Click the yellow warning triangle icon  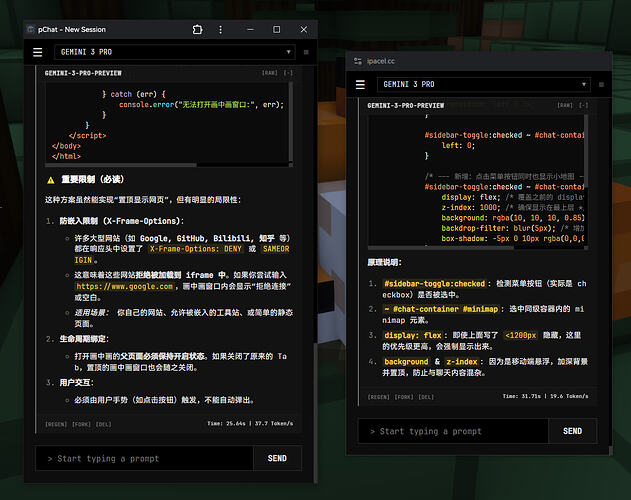pyautogui.click(x=51, y=180)
